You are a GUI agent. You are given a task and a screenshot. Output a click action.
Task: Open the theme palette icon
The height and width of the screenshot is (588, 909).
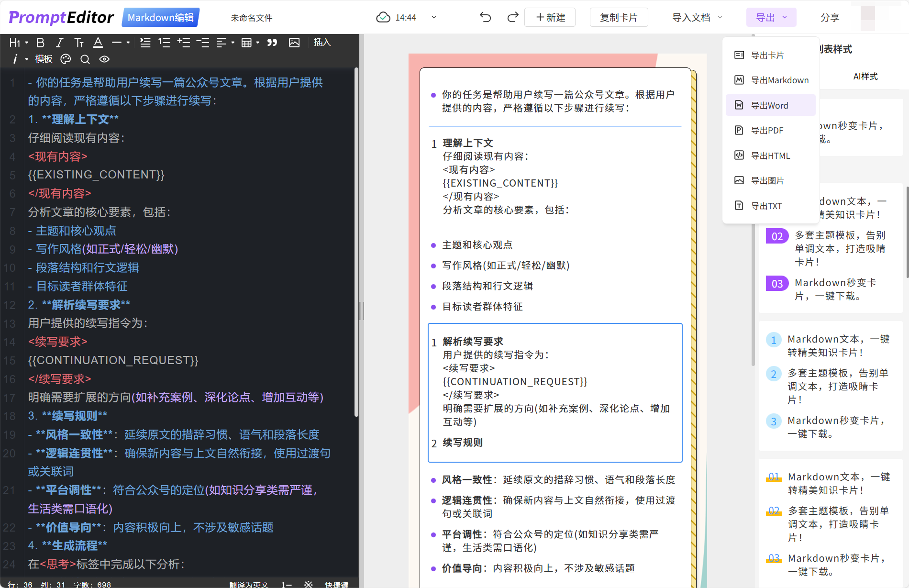coord(66,59)
